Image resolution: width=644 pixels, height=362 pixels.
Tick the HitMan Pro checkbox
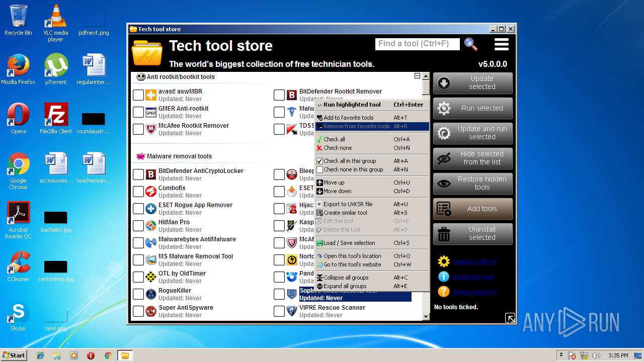tap(138, 226)
